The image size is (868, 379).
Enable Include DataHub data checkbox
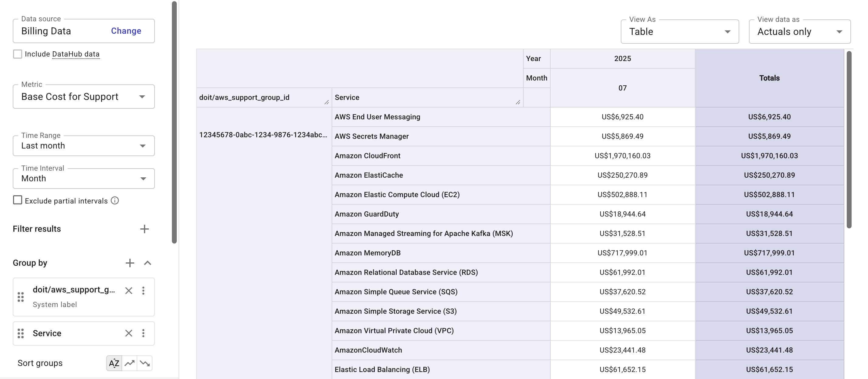tap(18, 54)
